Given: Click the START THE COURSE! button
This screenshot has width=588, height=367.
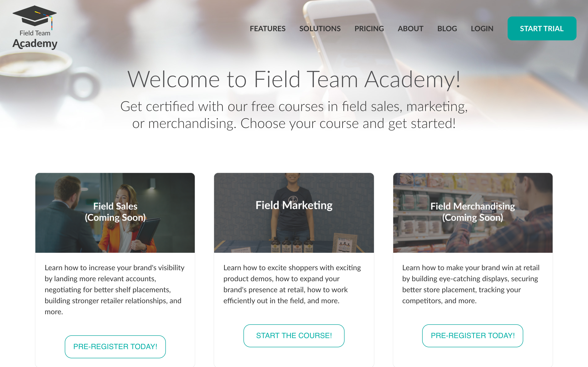Looking at the screenshot, I should (294, 336).
